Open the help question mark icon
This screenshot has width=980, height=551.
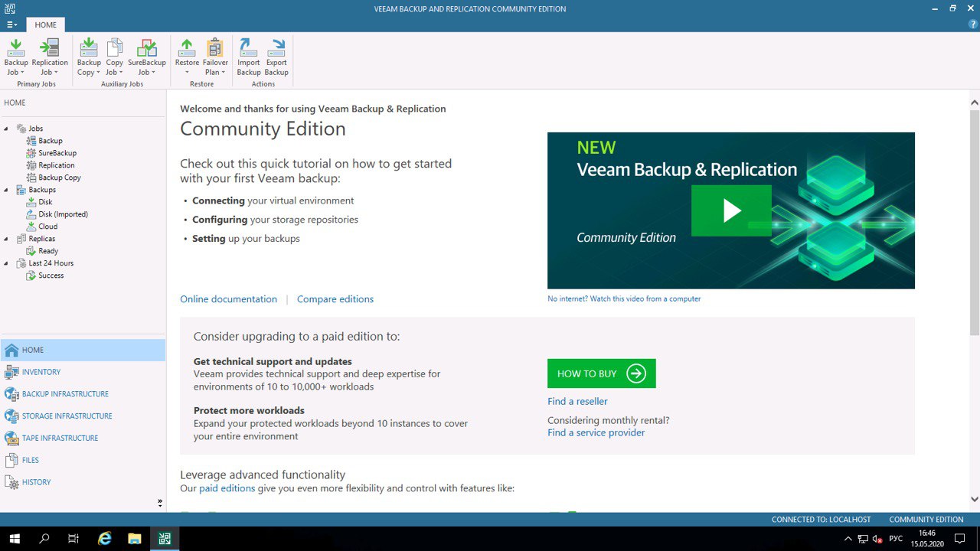pos(973,24)
